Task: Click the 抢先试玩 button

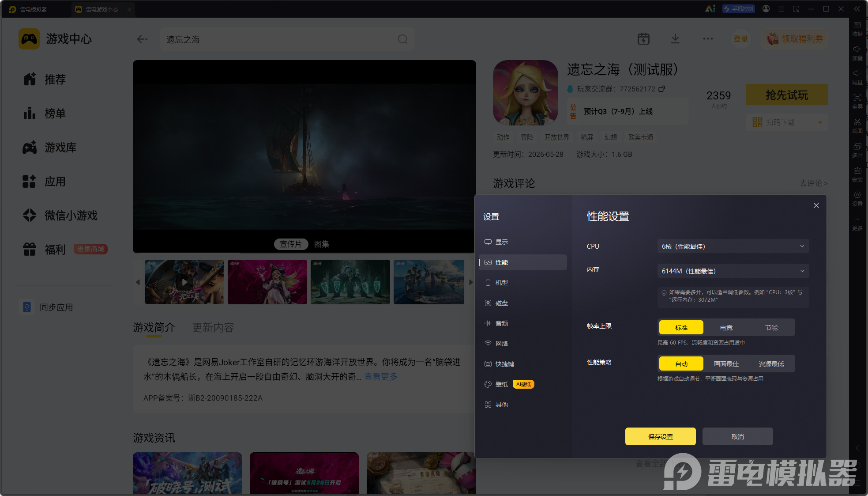Action: click(x=787, y=95)
